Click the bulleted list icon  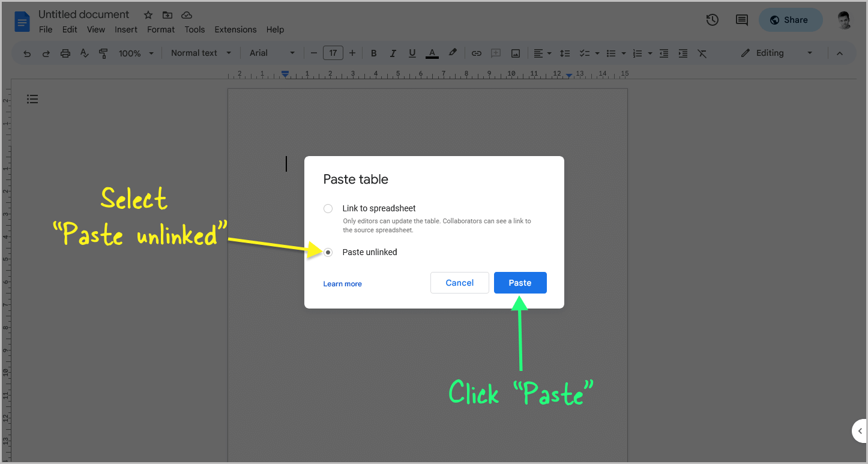[x=611, y=53]
